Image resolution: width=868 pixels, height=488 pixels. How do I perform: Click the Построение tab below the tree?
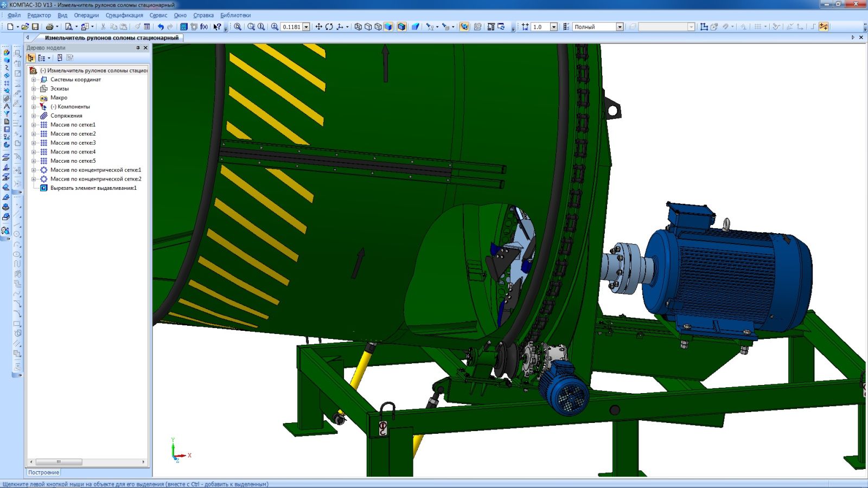(x=43, y=472)
